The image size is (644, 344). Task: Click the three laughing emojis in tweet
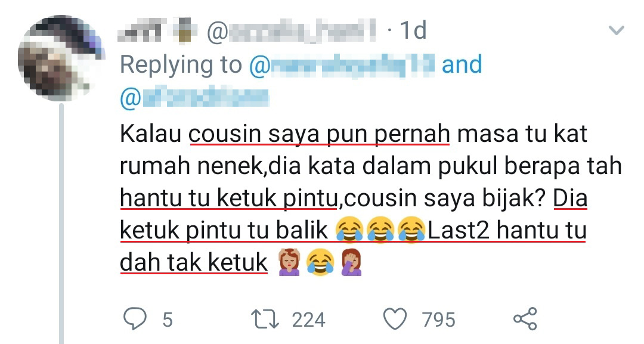pos(380,229)
